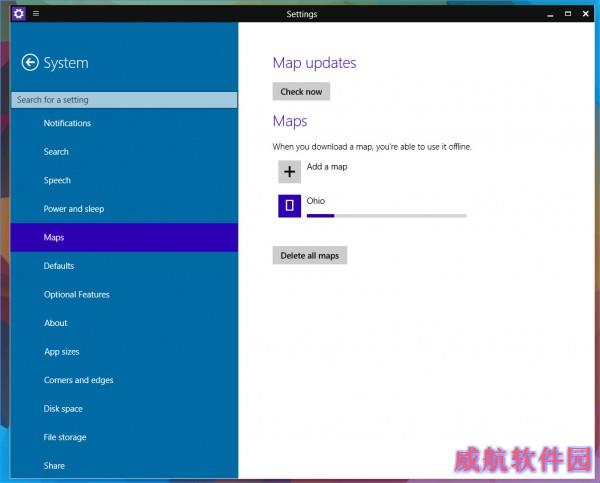Screen dimensions: 600x483
Task: Click the Ohio download progress bar
Action: point(386,216)
